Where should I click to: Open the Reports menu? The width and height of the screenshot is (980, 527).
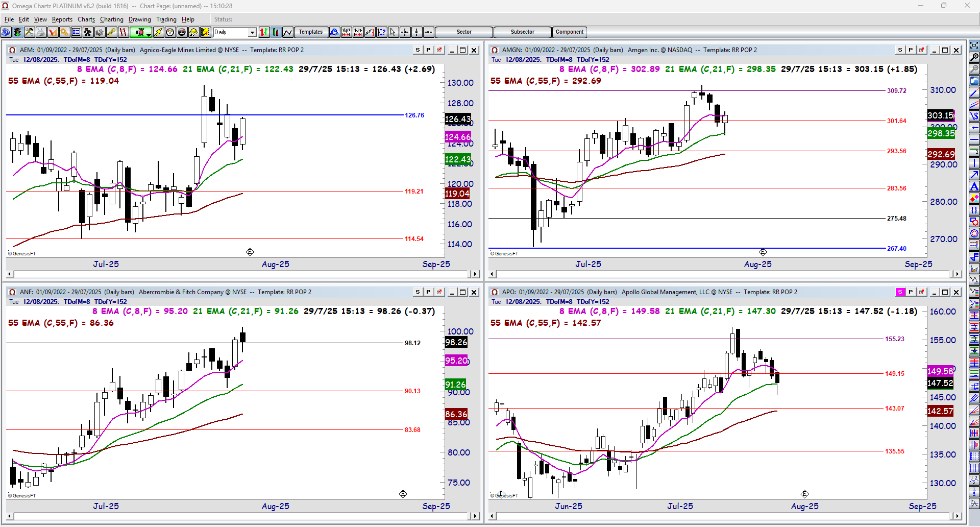tap(62, 19)
